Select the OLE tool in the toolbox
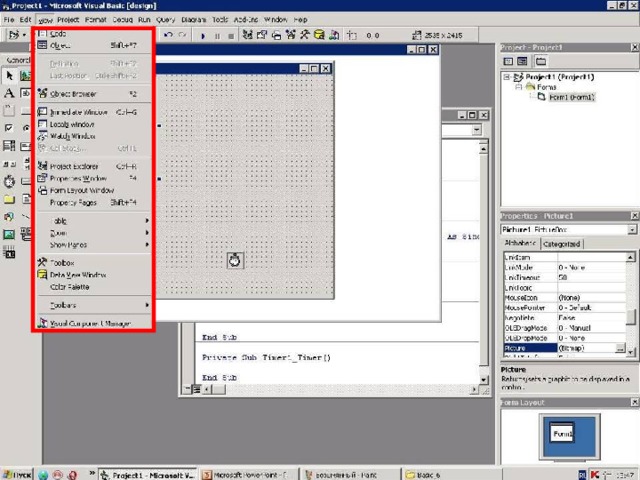 [9, 252]
